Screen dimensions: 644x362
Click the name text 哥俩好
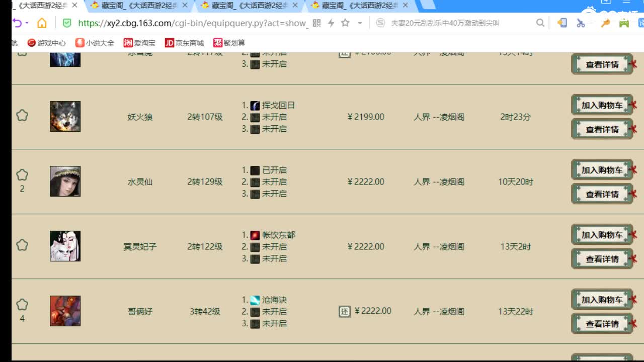tap(140, 312)
